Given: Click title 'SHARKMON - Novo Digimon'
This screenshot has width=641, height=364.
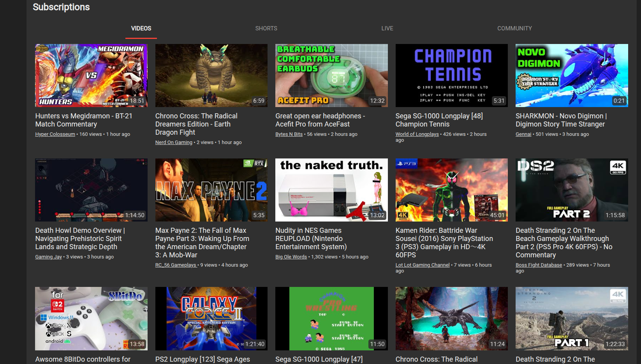Looking at the screenshot, I should click(x=561, y=120).
